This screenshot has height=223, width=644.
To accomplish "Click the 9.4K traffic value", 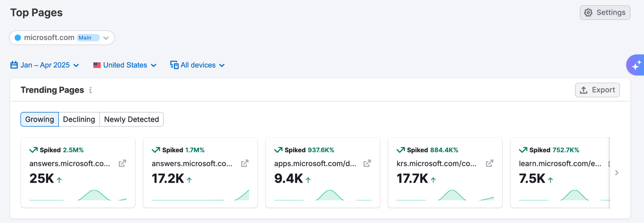I will pos(289,178).
